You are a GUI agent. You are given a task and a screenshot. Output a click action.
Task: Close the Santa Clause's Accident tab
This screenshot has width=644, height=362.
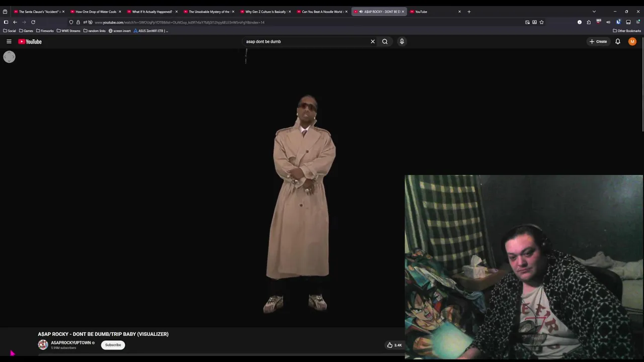63,12
